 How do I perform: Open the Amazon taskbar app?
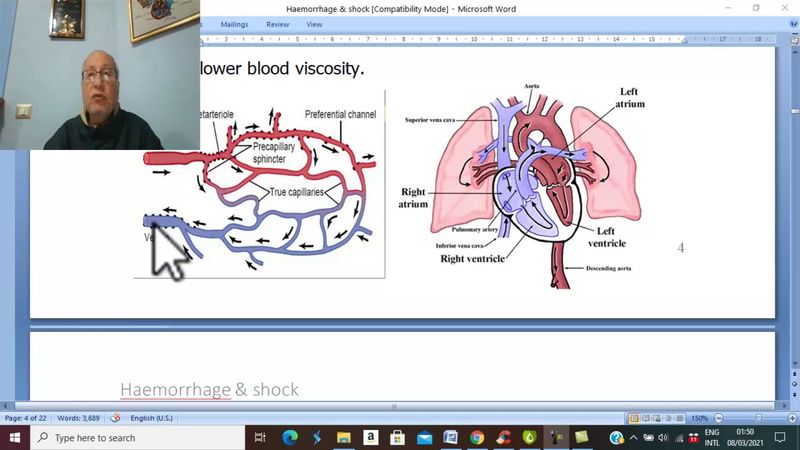[370, 438]
